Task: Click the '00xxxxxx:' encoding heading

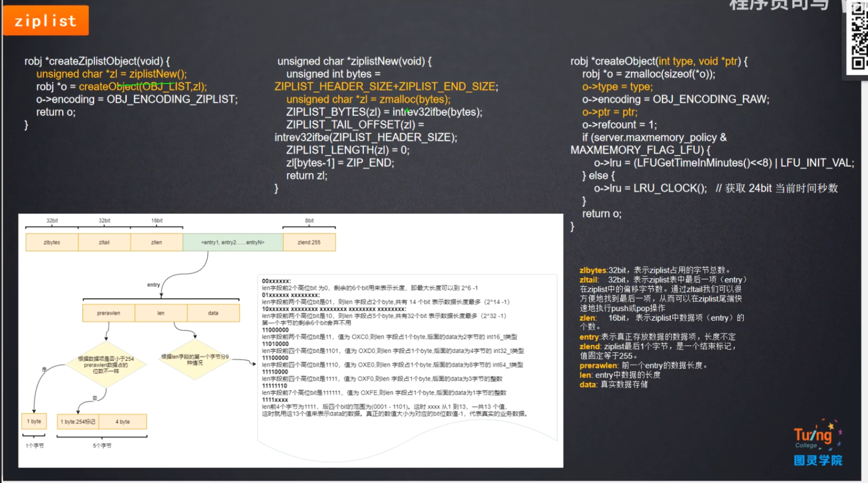Action: point(276,281)
